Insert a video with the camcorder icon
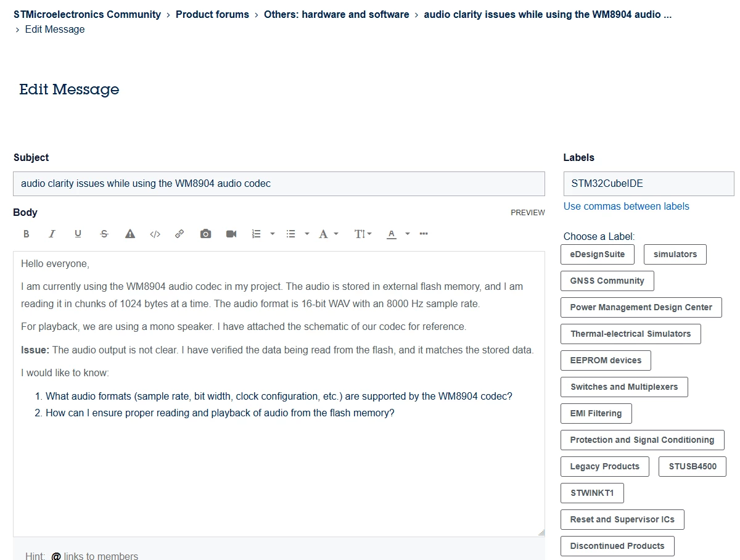This screenshot has height=560, width=740. point(231,234)
